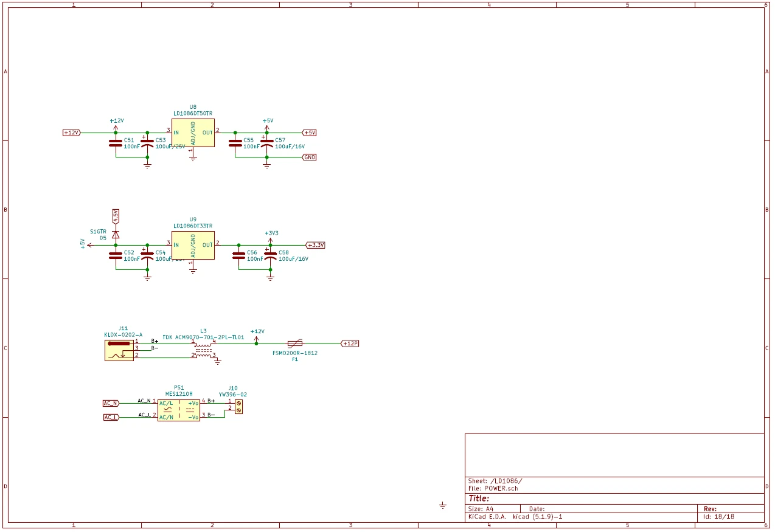Viewport: 775px width, 532px height.
Task: Click the Sheet: /LD1086/ title block text
Action: pyautogui.click(x=495, y=481)
